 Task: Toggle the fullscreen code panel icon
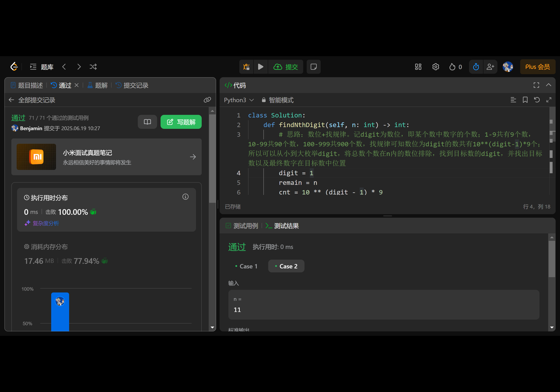(536, 85)
